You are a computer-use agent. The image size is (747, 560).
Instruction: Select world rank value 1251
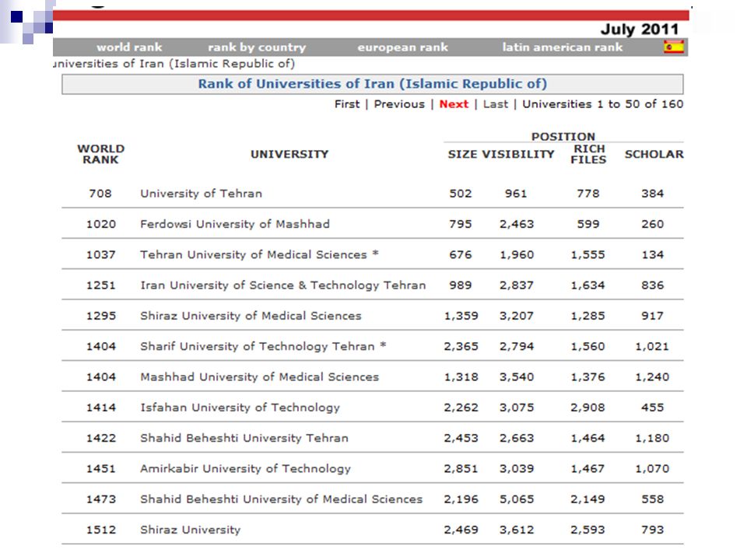100,285
